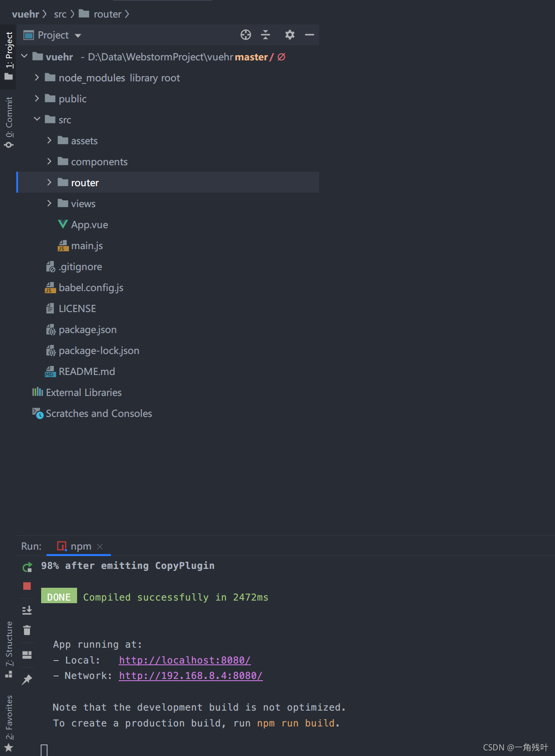Toggle the 1: Project tool window tab
Image resolution: width=555 pixels, height=756 pixels.
9,56
